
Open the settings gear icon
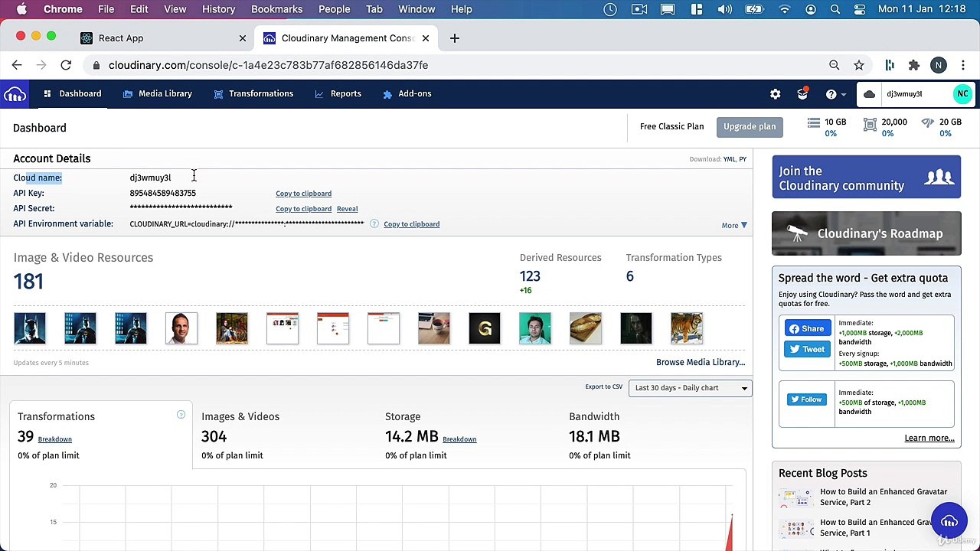click(x=776, y=94)
